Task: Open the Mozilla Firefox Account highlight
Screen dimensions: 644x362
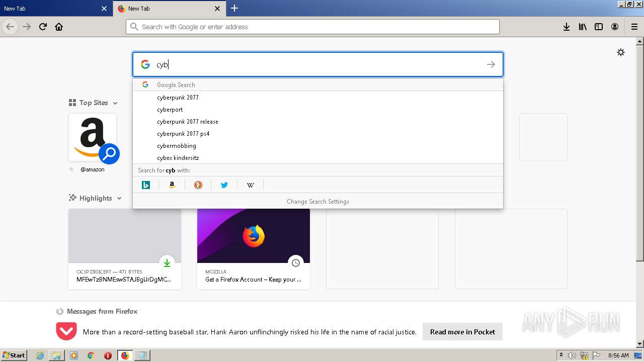Action: coord(254,249)
